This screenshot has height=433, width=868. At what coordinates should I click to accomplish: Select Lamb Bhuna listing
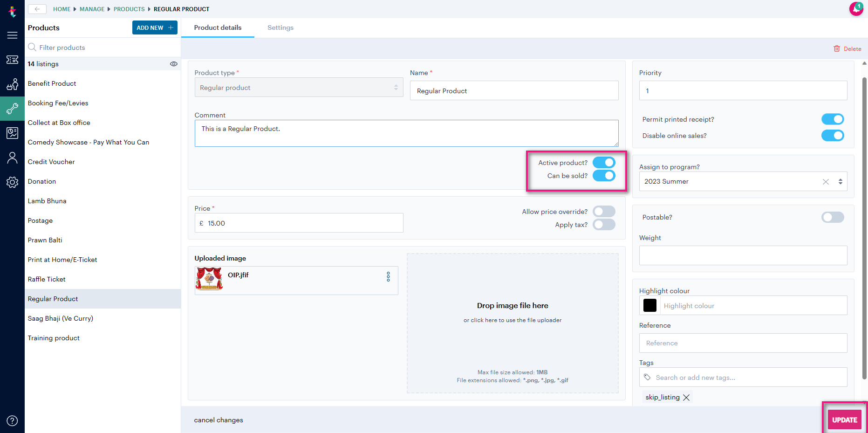point(103,201)
